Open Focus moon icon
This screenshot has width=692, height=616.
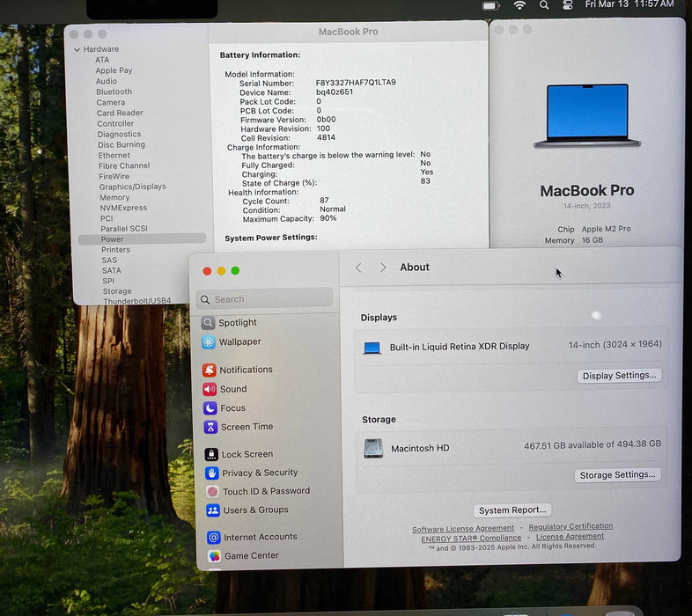click(210, 407)
